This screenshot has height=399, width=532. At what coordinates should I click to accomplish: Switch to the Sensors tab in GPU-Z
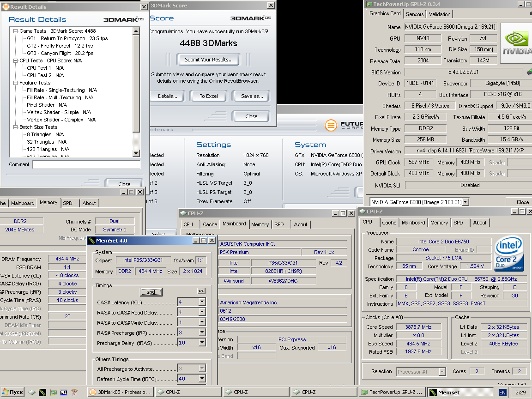tap(415, 14)
